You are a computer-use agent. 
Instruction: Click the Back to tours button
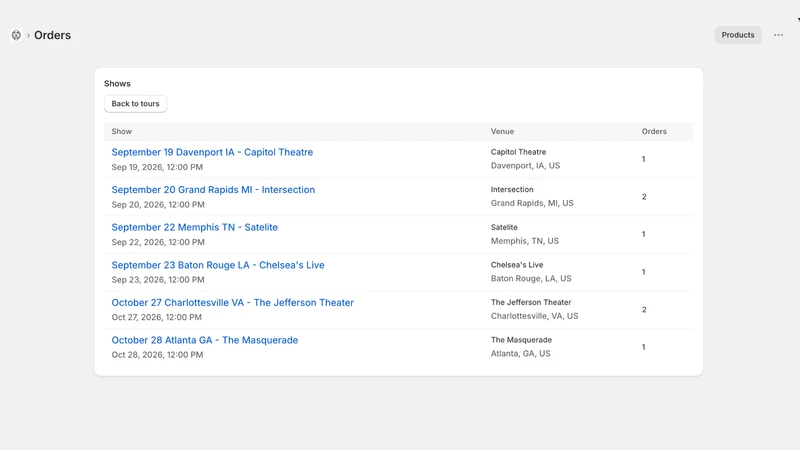coord(135,104)
